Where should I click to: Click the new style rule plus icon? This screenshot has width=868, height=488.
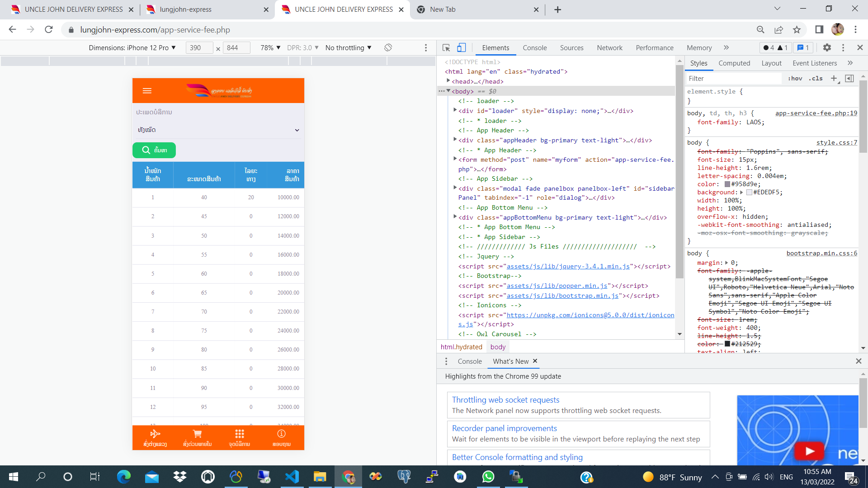click(x=834, y=78)
